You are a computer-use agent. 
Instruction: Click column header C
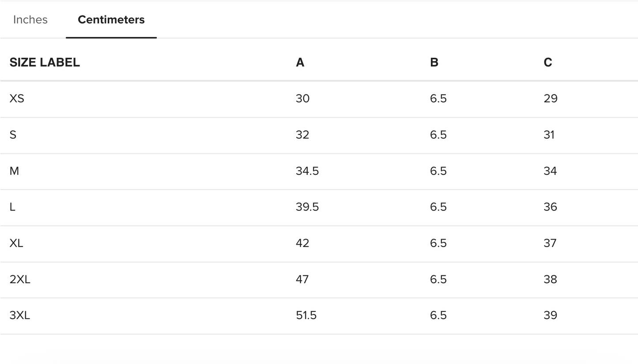[547, 63]
